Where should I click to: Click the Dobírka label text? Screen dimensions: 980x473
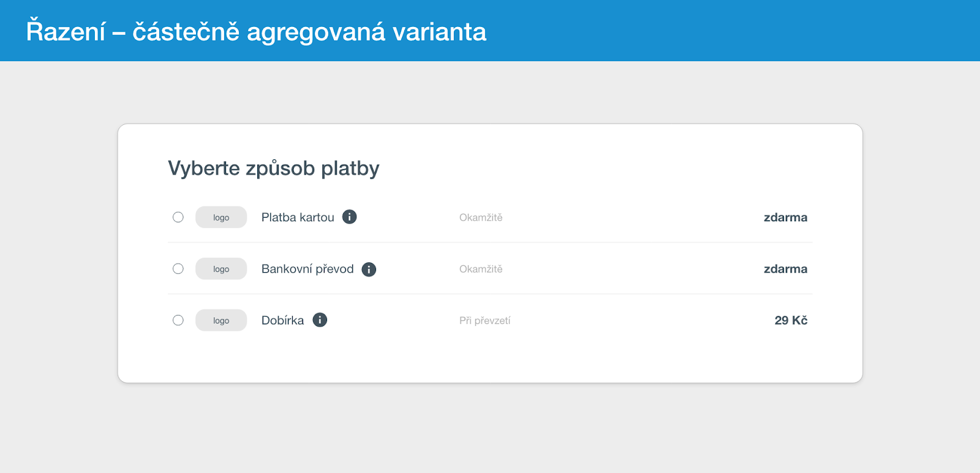(x=282, y=320)
